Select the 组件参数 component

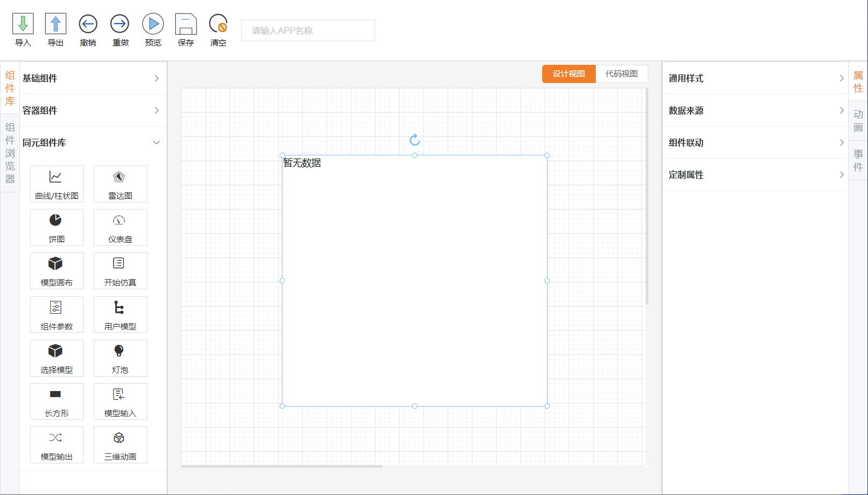tap(57, 314)
